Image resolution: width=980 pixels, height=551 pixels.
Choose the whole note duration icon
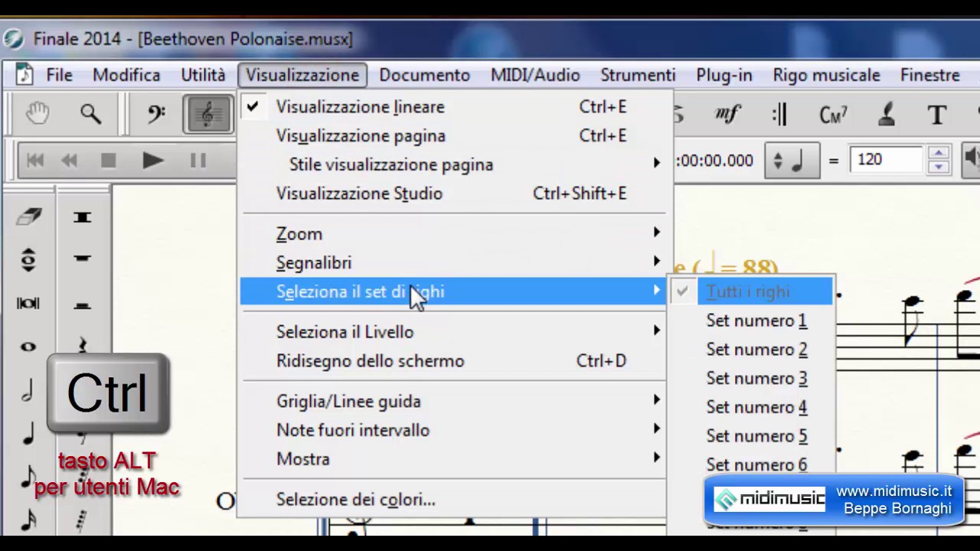tap(28, 347)
